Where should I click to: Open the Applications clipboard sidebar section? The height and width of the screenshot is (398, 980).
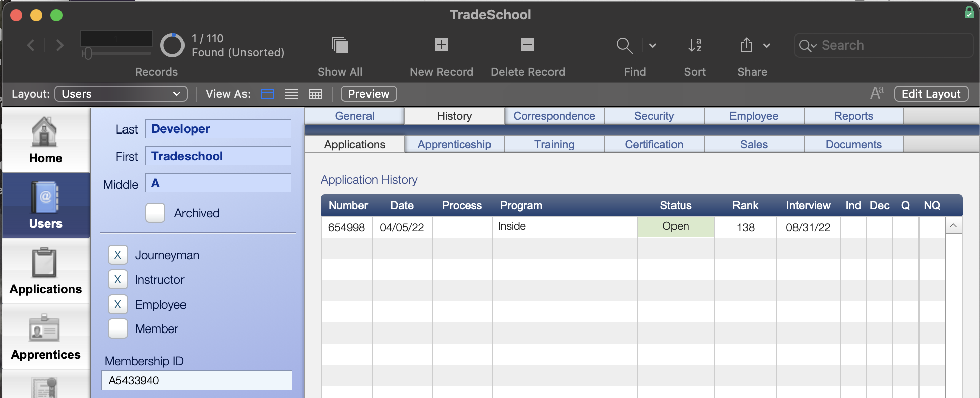click(45, 271)
